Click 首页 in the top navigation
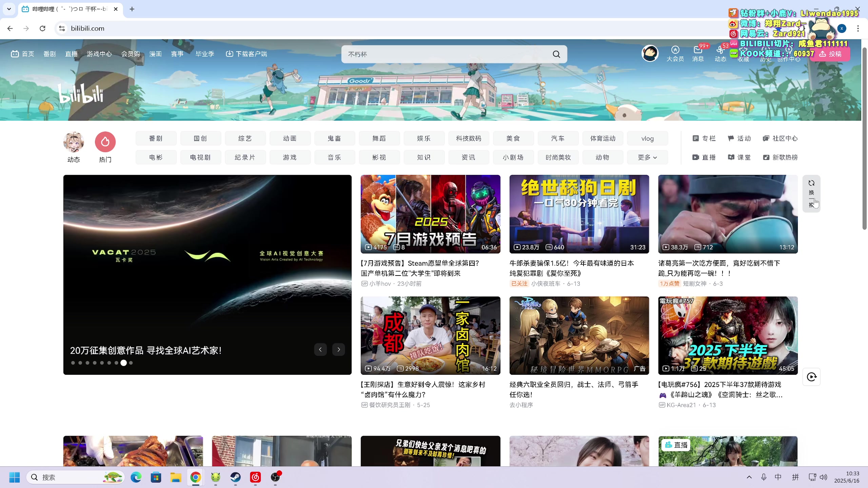This screenshot has width=868, height=488. pos(22,54)
